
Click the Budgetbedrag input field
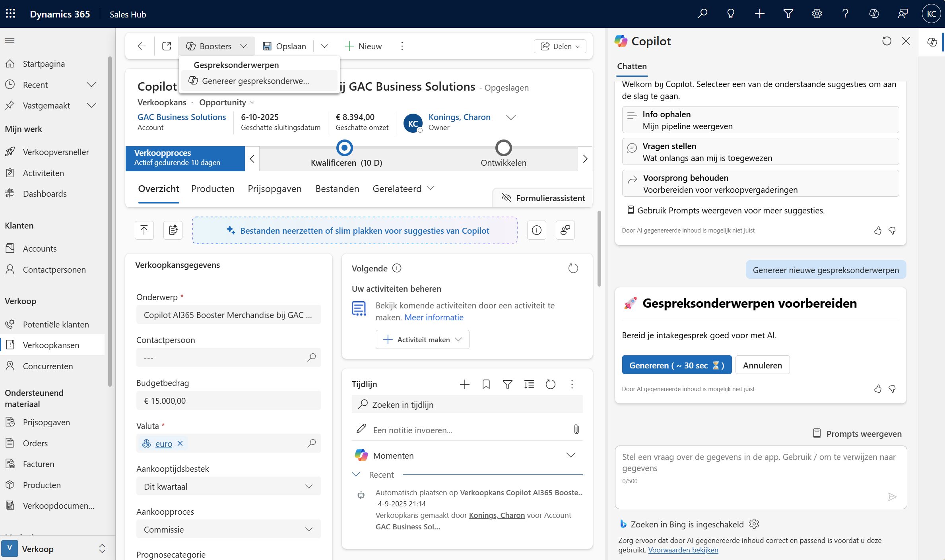pos(228,401)
